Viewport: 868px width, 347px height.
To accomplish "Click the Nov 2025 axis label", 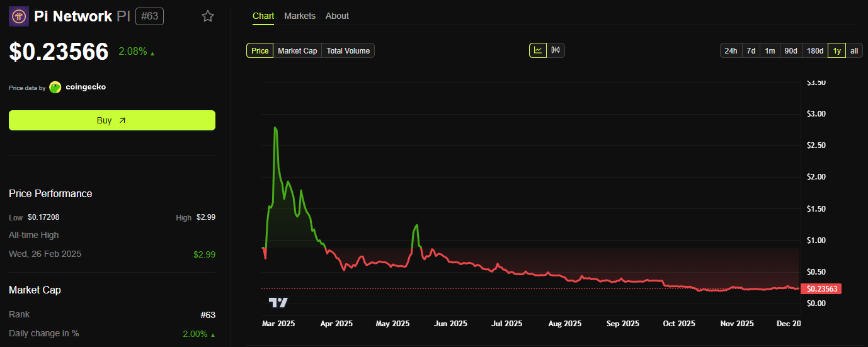I will point(736,323).
